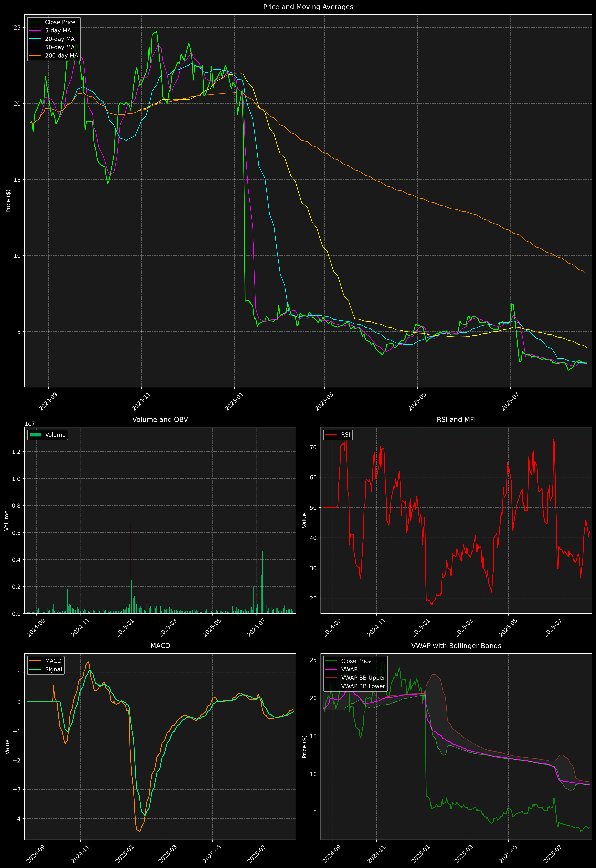Click the 200-day MA legend entry
The height and width of the screenshot is (868, 596).
pos(61,56)
